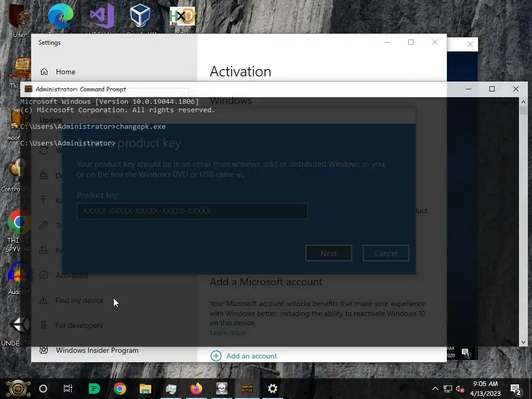Click the muted volume tray icon
Image resolution: width=532 pixels, height=399 pixels.
pos(460,389)
